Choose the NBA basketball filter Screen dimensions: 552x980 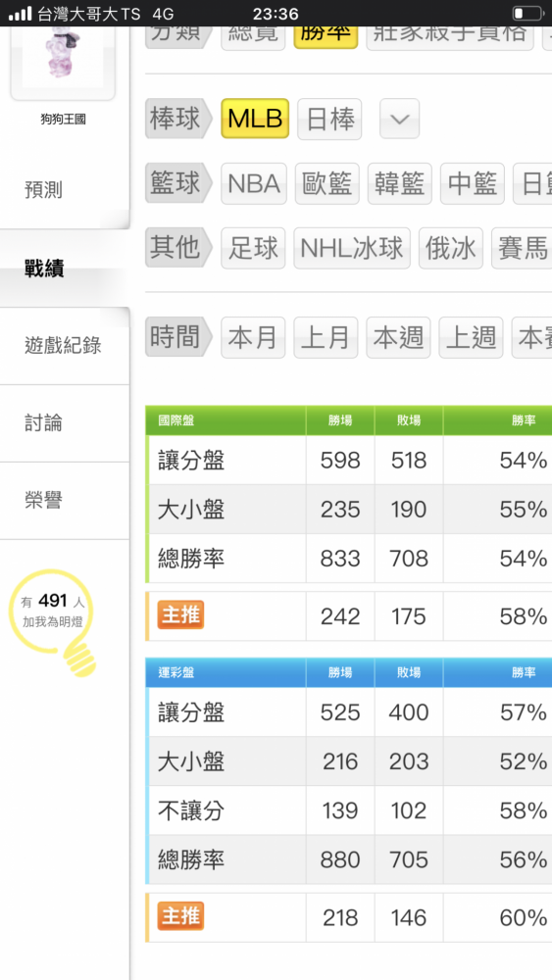tap(254, 184)
